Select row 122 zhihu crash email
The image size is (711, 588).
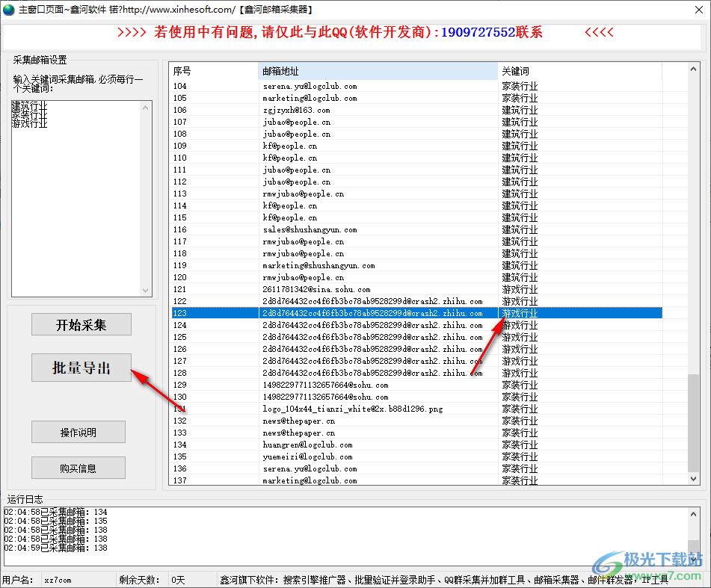coord(416,301)
